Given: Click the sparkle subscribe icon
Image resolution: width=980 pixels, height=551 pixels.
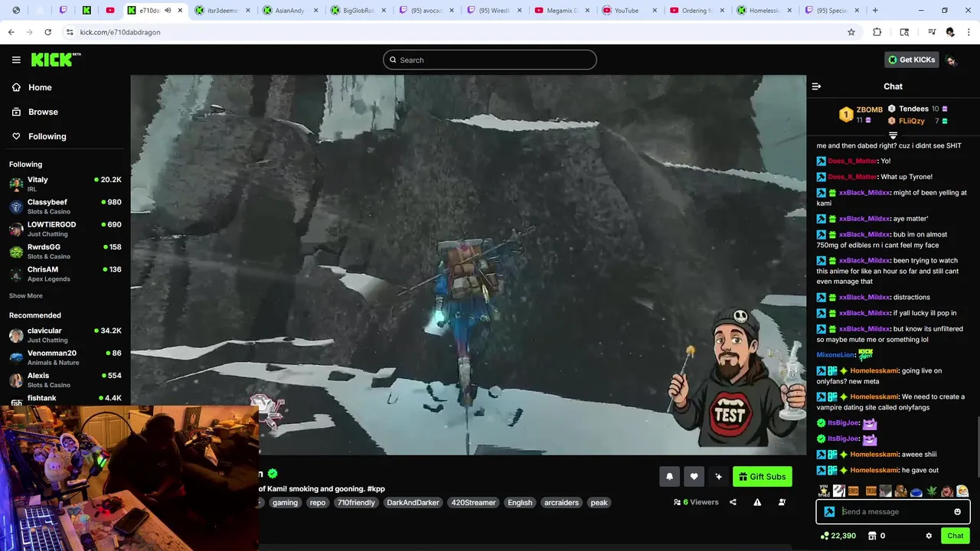Looking at the screenshot, I should [718, 477].
